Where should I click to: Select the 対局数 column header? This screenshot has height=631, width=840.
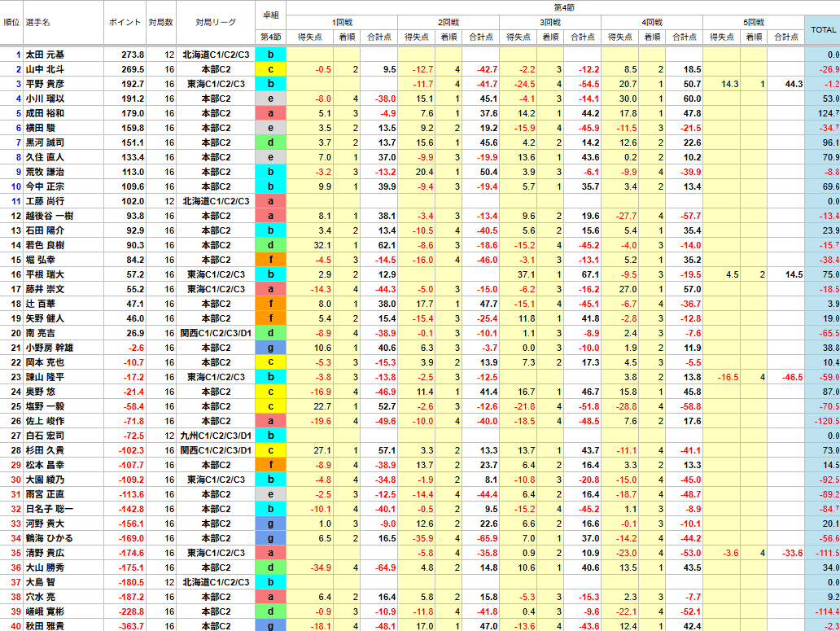[x=160, y=23]
